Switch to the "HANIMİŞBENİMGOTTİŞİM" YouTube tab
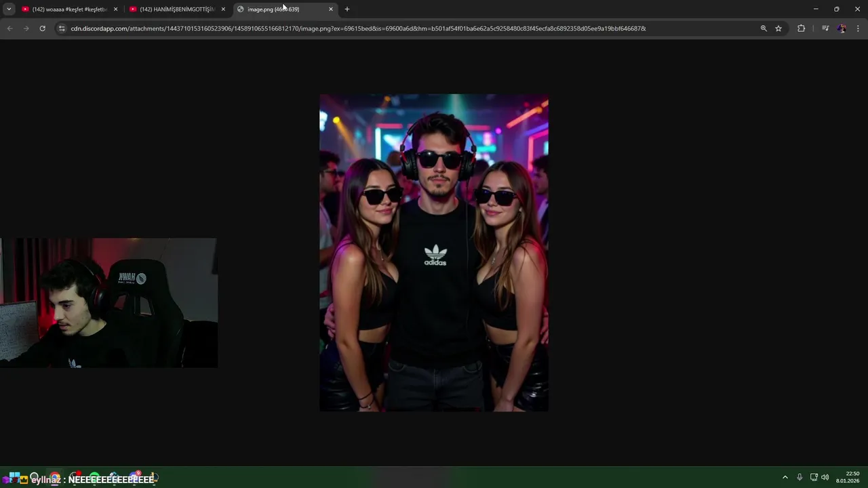The height and width of the screenshot is (488, 868). tap(176, 9)
